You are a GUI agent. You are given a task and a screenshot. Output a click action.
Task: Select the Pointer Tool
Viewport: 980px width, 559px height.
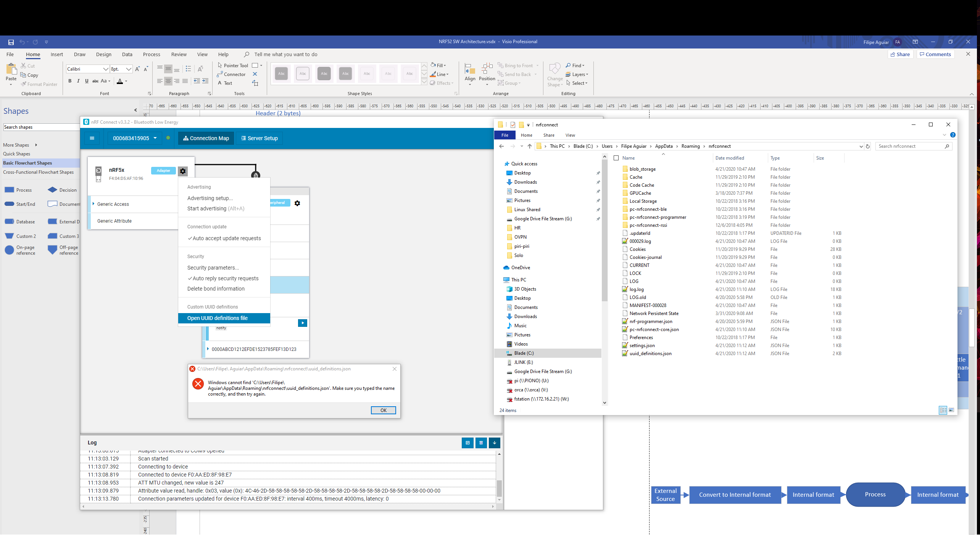pyautogui.click(x=233, y=65)
